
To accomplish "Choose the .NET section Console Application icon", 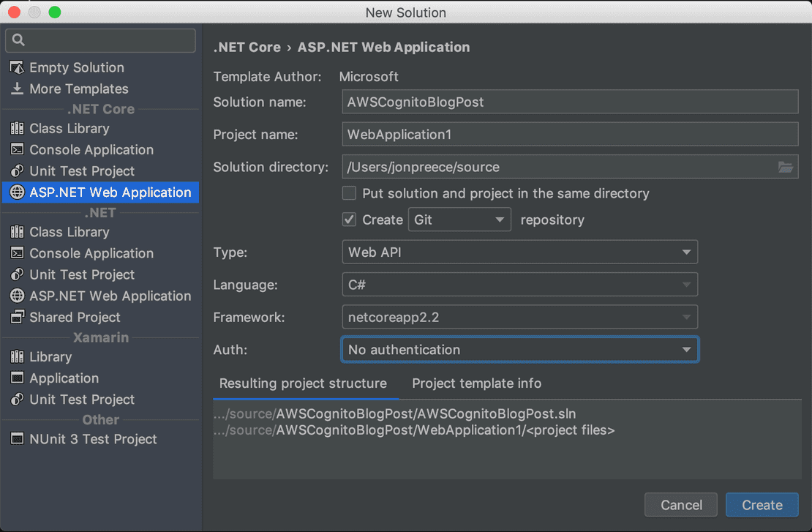I will pos(17,252).
